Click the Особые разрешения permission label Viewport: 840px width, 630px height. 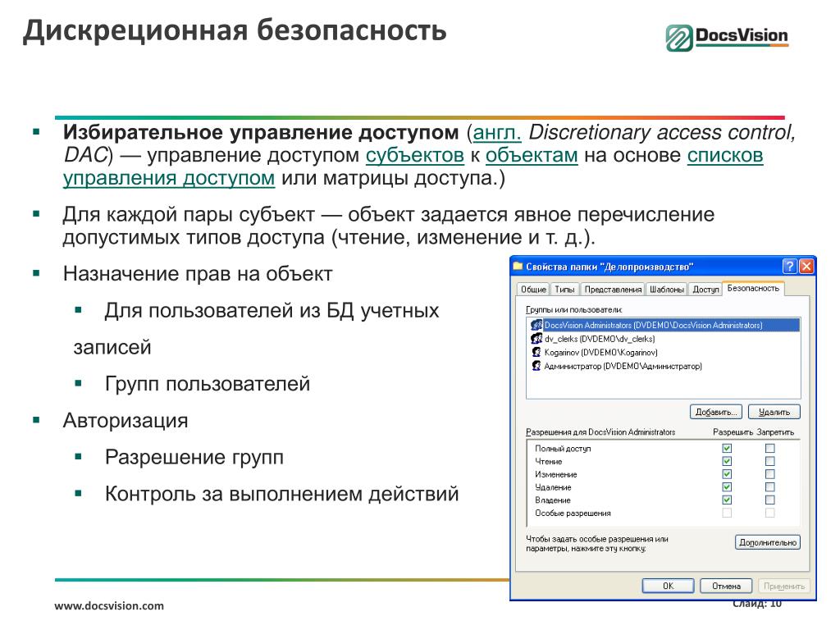[573, 514]
